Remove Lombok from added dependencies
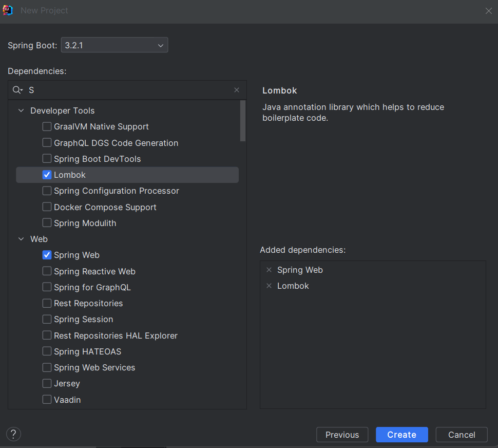Screen dimensions: 498x448 (x=269, y=286)
